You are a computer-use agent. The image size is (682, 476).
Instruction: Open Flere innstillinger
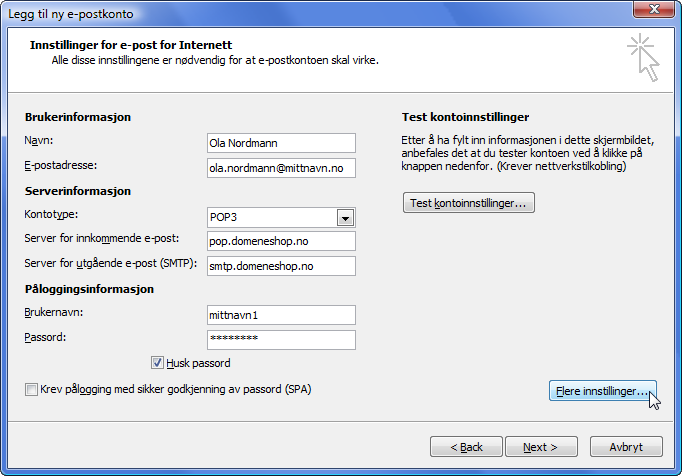pyautogui.click(x=603, y=391)
